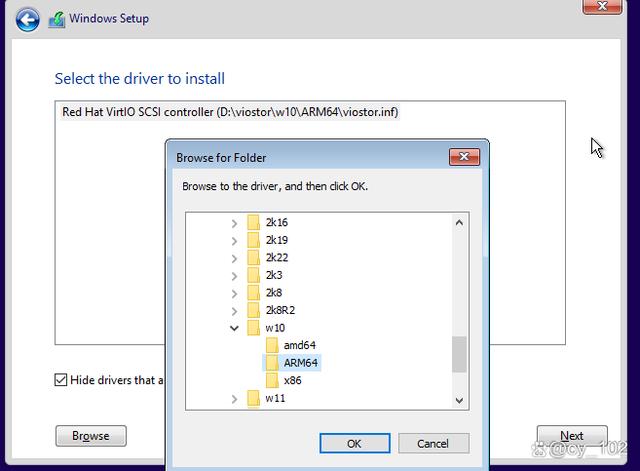Select the 2k16 folder label
The width and height of the screenshot is (640, 471).
pyautogui.click(x=277, y=222)
